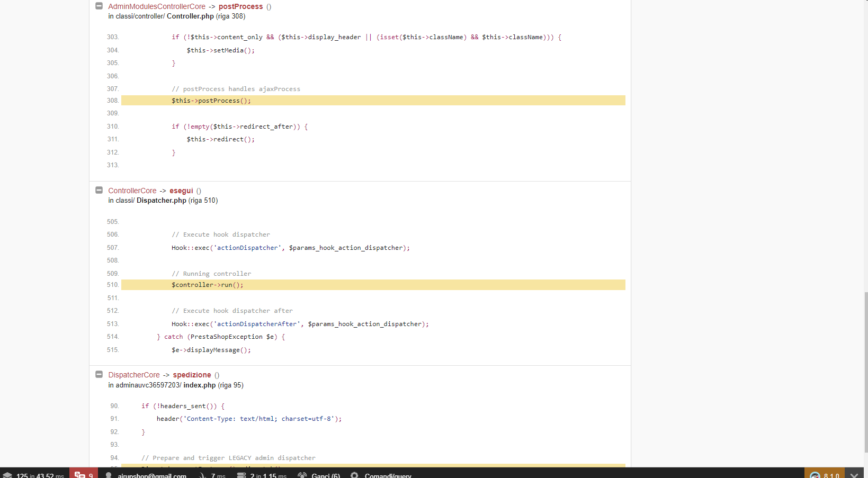Open the user panel for ajrupshop@gmail.com
868x478 pixels.
(x=146, y=475)
